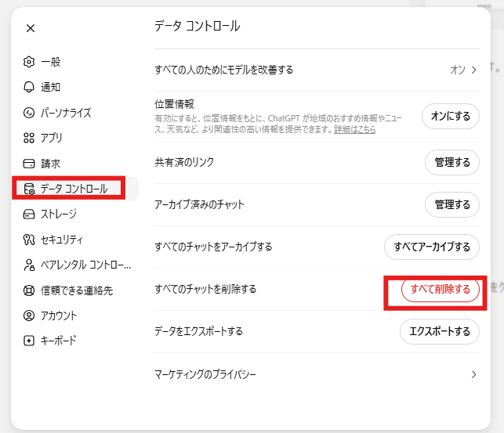Click the すべてアーカイブする button
Viewport: 504px width, 433px height.
[432, 247]
